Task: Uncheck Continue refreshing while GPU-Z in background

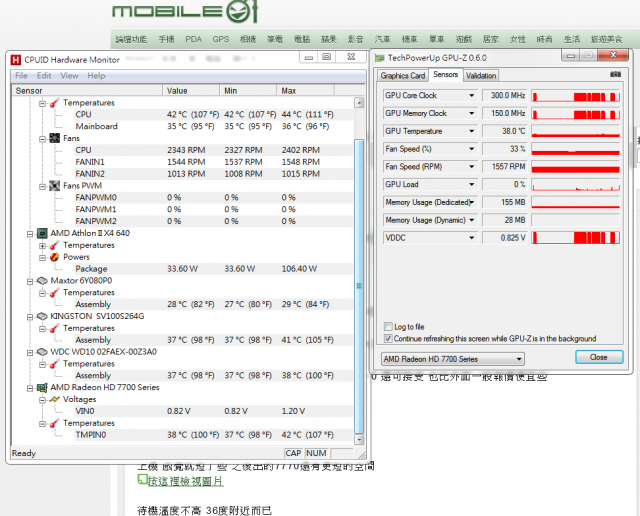Action: tap(388, 338)
